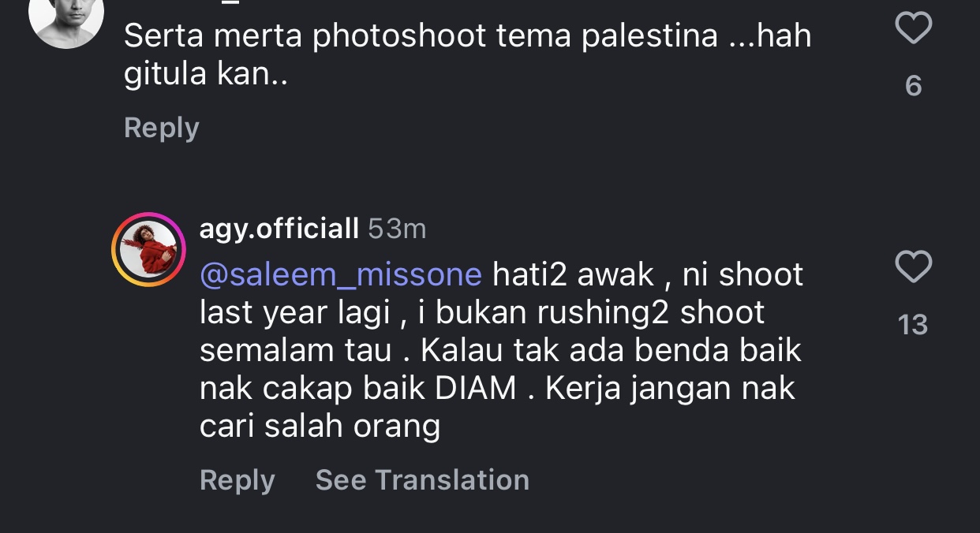Viewport: 980px width, 533px height.
Task: Tap the 'cari salah orang' last line
Action: pos(320,426)
